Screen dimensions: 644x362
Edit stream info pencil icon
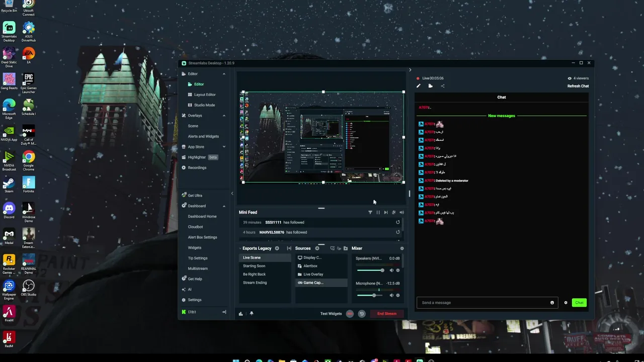coord(418,86)
